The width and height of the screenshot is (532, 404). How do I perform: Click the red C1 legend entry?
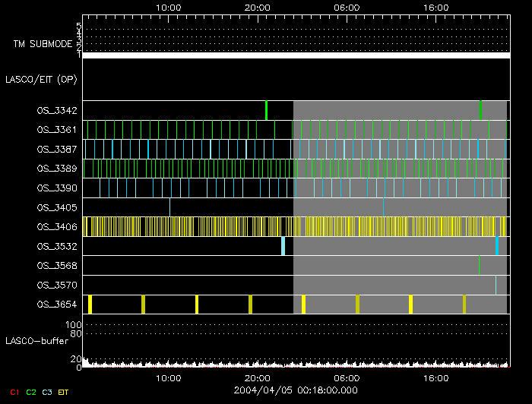pyautogui.click(x=14, y=392)
